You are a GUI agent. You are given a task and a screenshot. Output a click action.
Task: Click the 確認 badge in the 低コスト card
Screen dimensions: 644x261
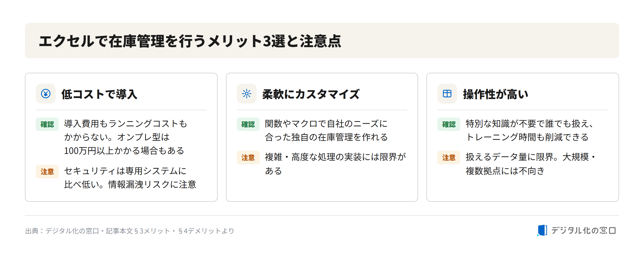point(47,124)
